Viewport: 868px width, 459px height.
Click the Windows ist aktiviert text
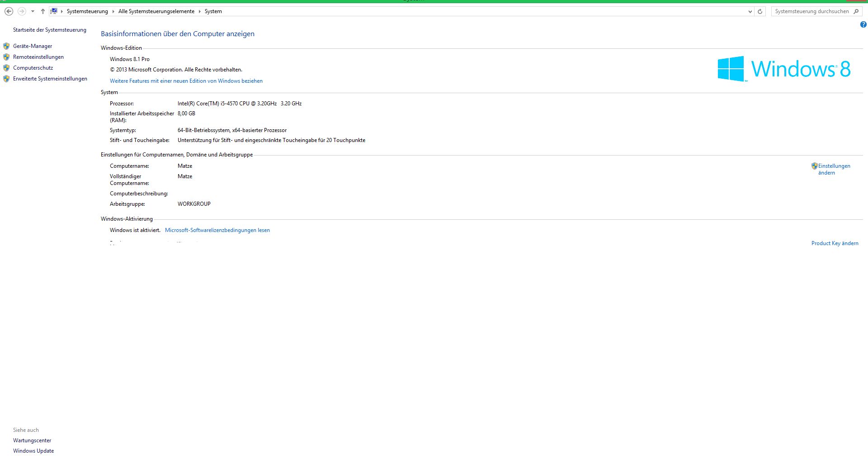[135, 230]
